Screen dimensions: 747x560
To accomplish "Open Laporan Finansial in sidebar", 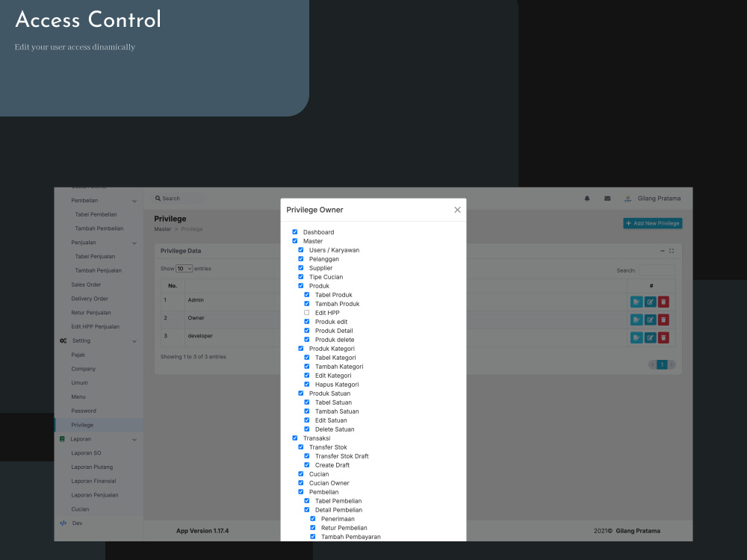I will (93, 482).
